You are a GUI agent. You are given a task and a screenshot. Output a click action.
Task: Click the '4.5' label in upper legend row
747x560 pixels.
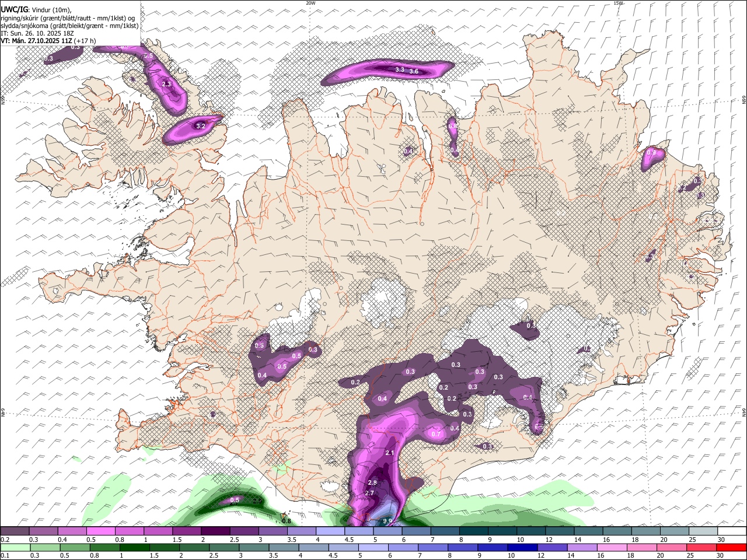click(349, 540)
